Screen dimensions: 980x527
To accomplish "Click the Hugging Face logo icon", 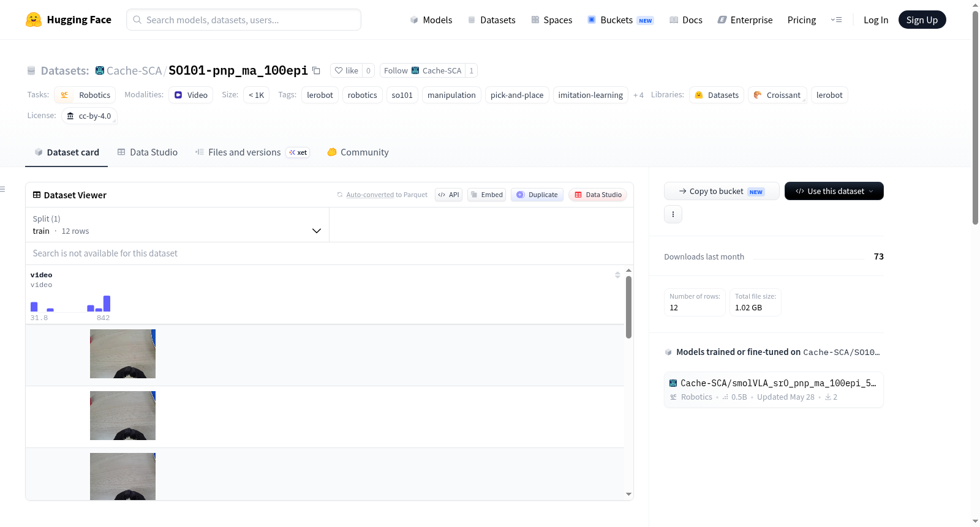I will pyautogui.click(x=34, y=20).
